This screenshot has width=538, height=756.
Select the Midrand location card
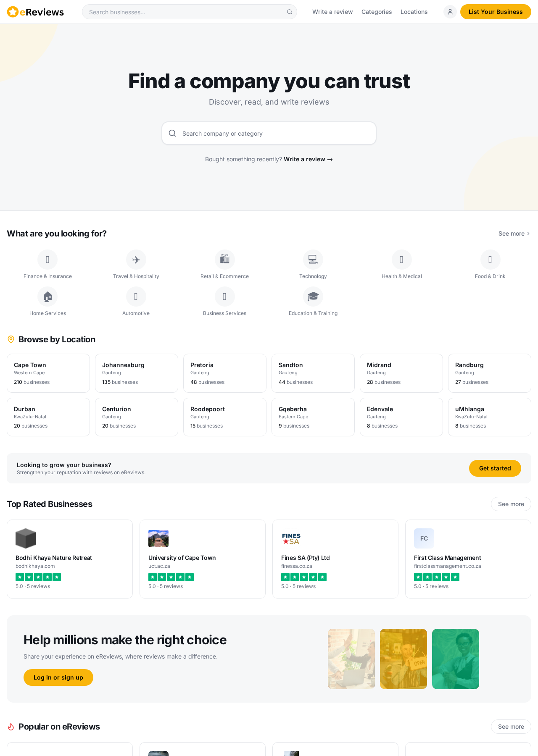click(401, 373)
